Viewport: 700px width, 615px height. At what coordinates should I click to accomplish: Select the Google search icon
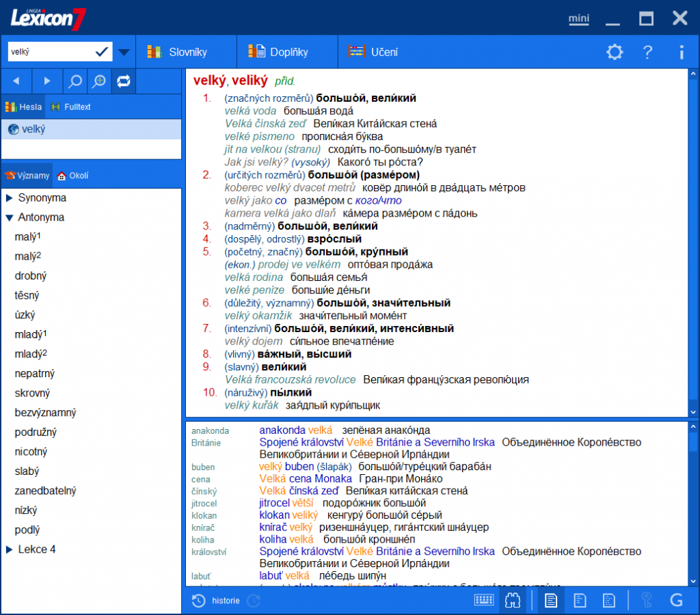[x=677, y=599]
